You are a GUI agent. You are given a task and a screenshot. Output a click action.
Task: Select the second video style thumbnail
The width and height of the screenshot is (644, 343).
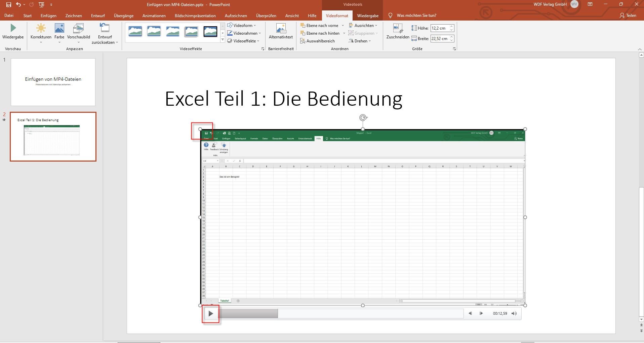pyautogui.click(x=154, y=31)
